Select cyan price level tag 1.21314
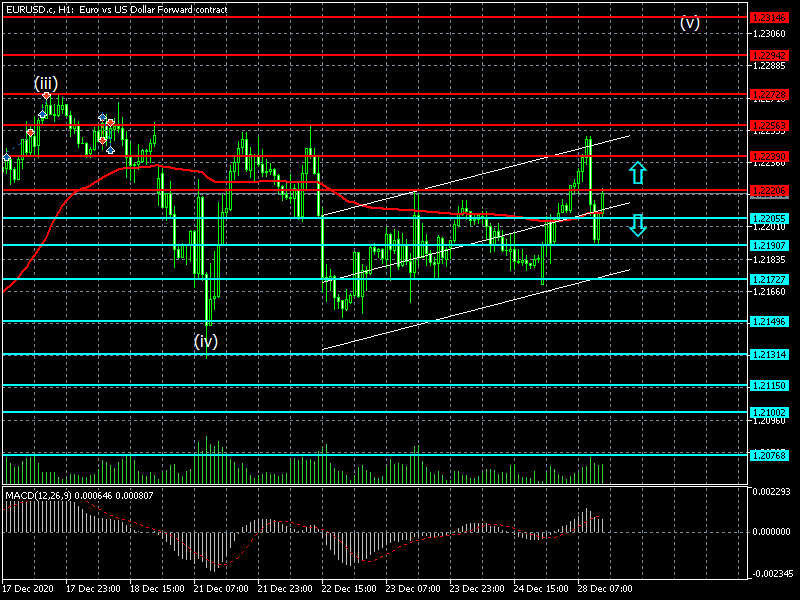The image size is (800, 600). pyautogui.click(x=769, y=355)
